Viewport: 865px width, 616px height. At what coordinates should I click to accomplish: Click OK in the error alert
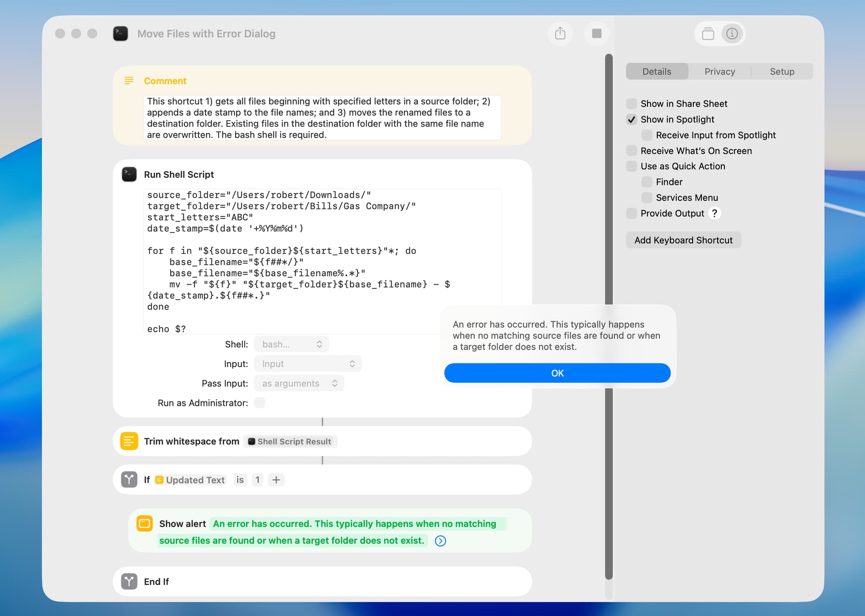[x=557, y=373]
